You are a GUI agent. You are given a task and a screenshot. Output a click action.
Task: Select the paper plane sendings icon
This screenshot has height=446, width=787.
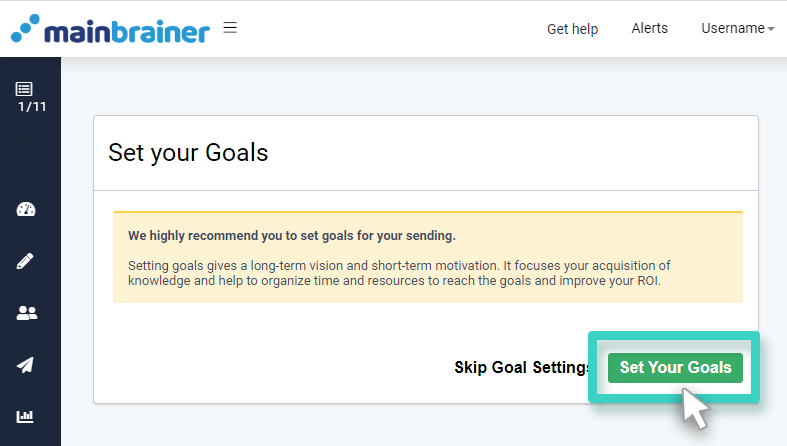26,365
